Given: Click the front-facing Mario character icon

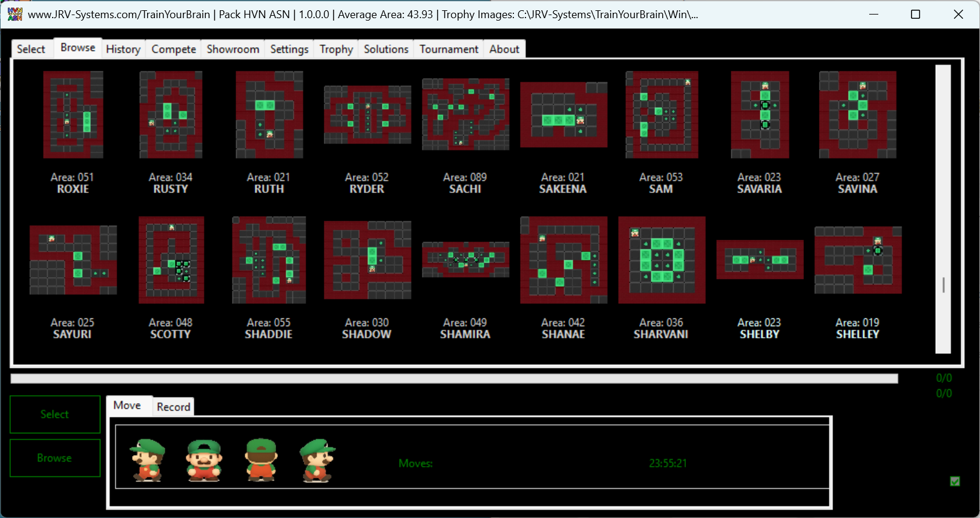Looking at the screenshot, I should (x=204, y=460).
